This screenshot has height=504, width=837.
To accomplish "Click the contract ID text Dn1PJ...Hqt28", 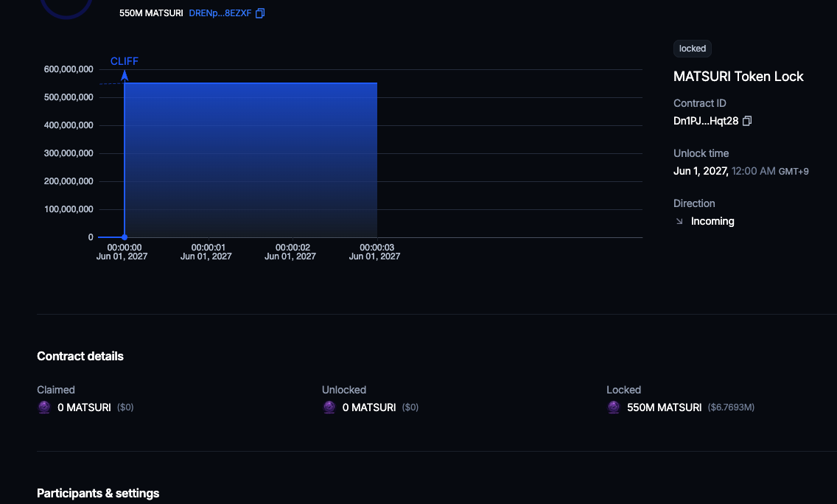I will 706,121.
